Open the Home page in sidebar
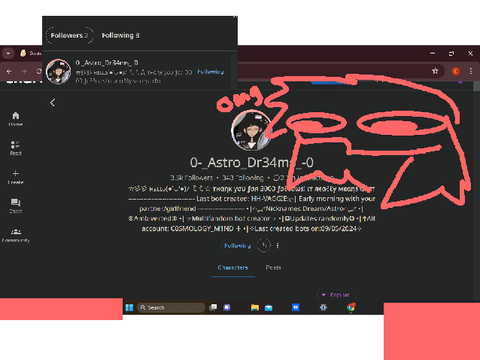Screen dimensions: 480x360 15,119
